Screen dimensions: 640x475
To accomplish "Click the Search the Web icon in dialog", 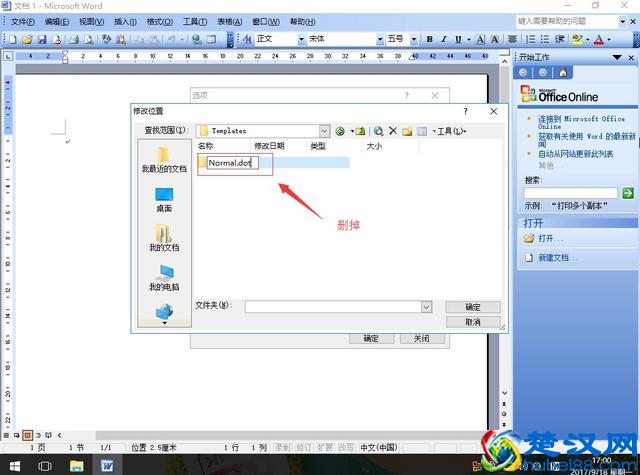I will 378,131.
